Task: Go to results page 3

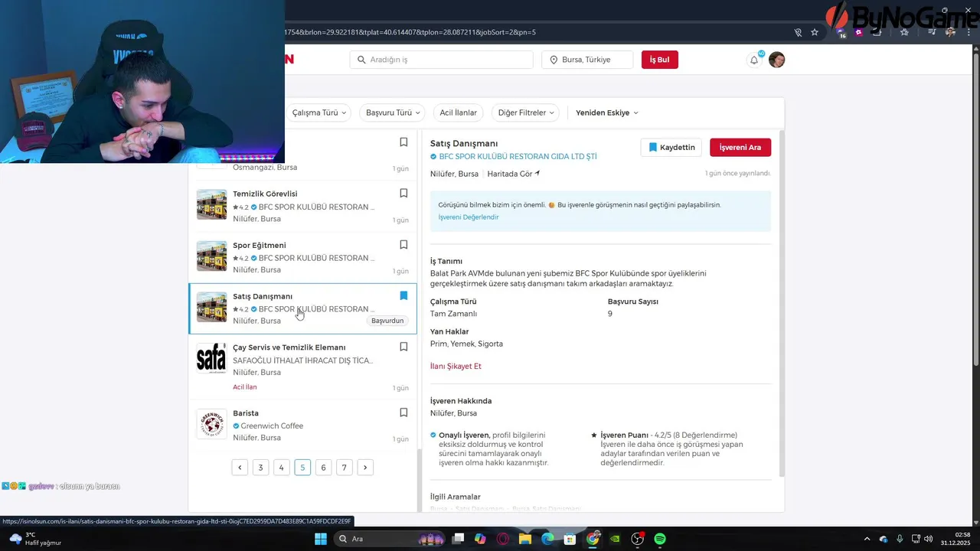Action: [260, 468]
